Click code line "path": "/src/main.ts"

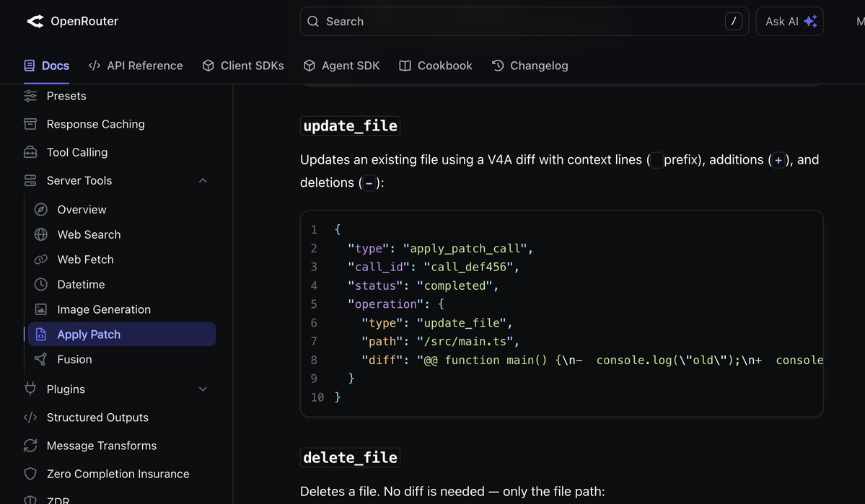point(440,341)
